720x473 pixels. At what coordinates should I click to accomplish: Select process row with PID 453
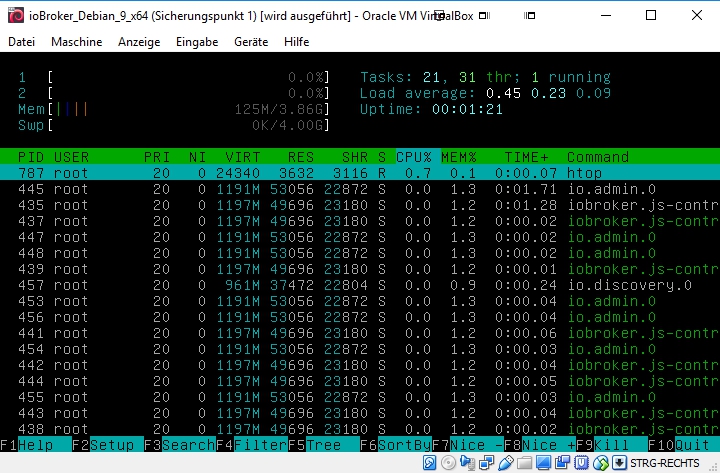360,301
